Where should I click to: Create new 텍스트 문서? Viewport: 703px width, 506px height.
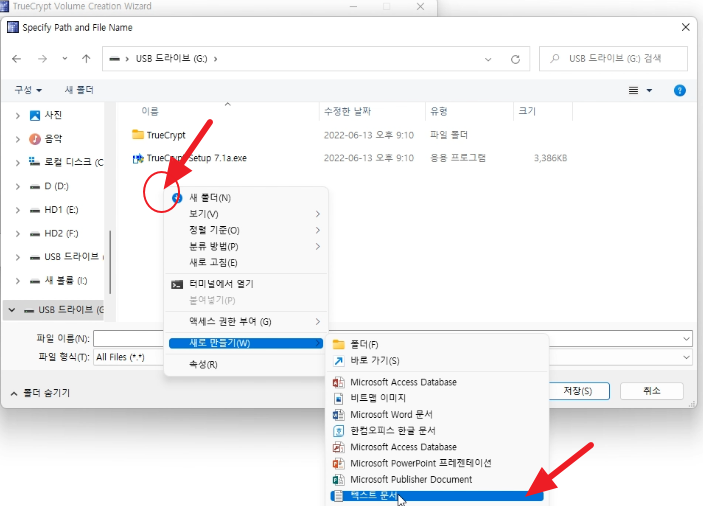point(437,496)
